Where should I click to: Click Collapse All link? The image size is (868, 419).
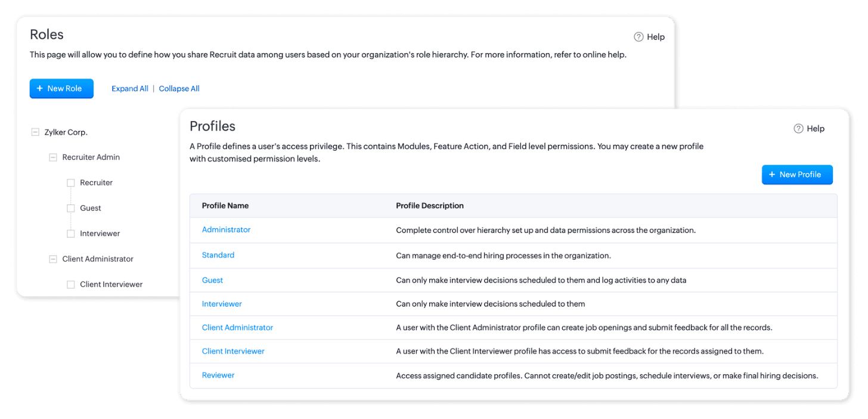pos(179,89)
